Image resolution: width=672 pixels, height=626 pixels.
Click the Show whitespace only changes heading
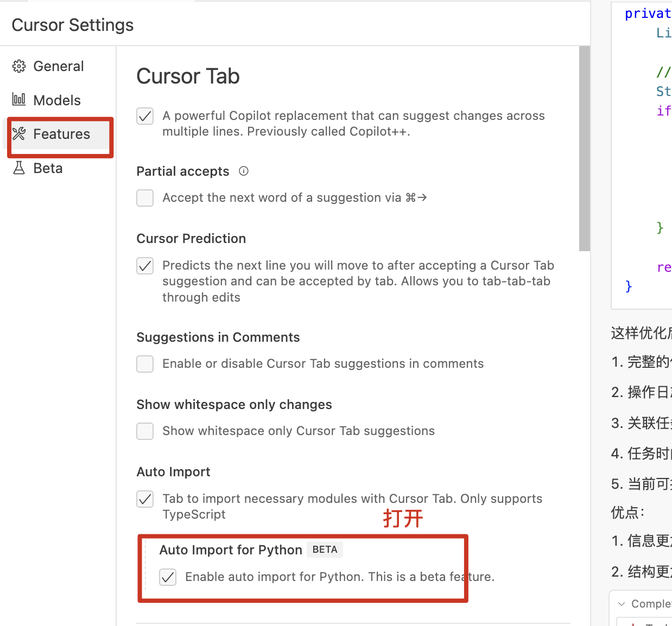click(234, 405)
